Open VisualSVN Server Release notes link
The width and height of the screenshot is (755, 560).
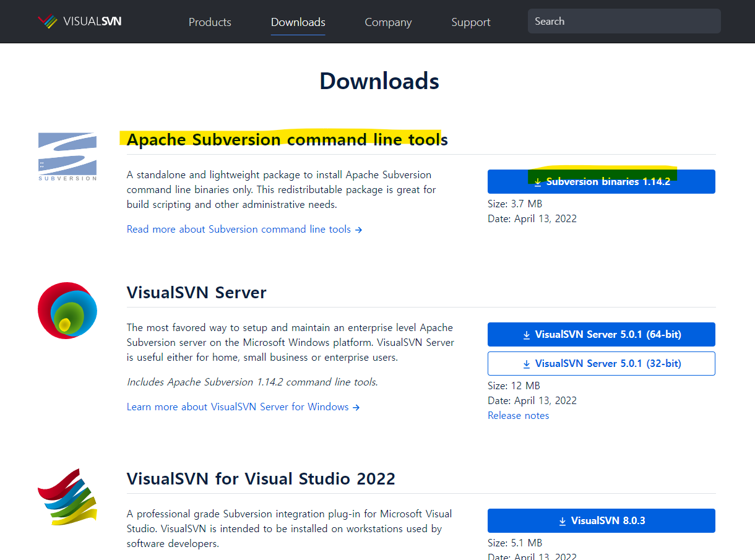tap(519, 415)
